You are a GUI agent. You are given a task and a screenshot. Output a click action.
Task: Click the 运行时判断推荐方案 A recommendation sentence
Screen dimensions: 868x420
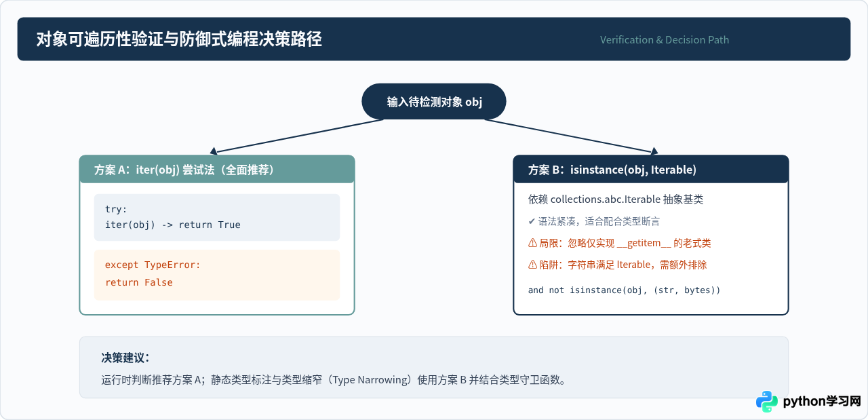point(334,380)
